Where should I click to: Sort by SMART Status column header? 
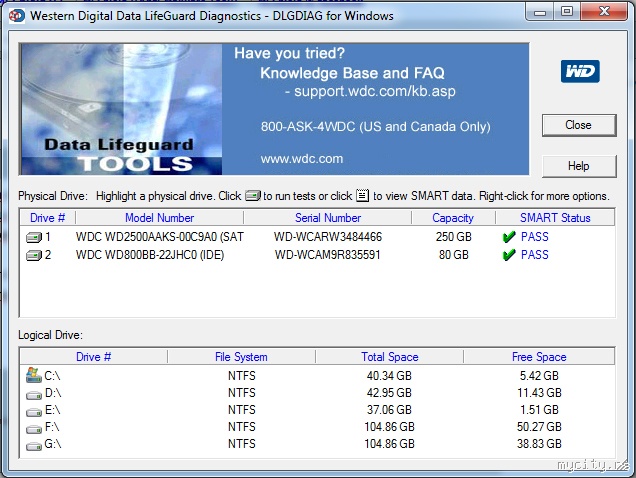pyautogui.click(x=555, y=218)
